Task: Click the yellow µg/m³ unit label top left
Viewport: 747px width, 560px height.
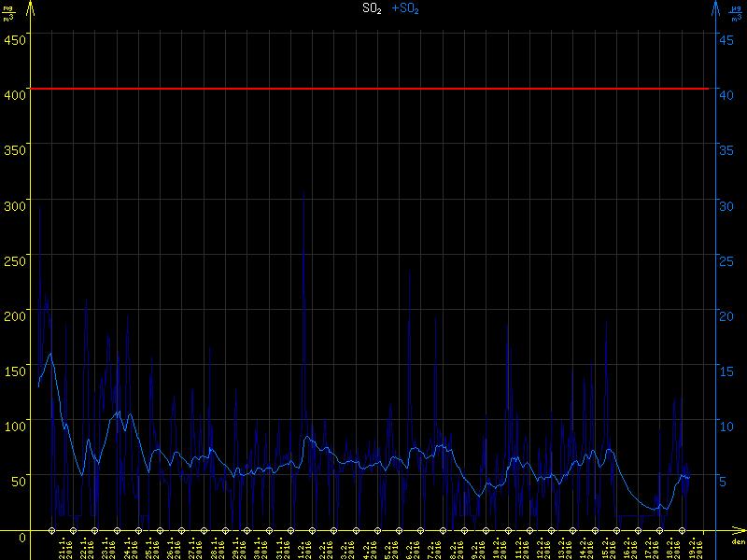Action: point(9,11)
